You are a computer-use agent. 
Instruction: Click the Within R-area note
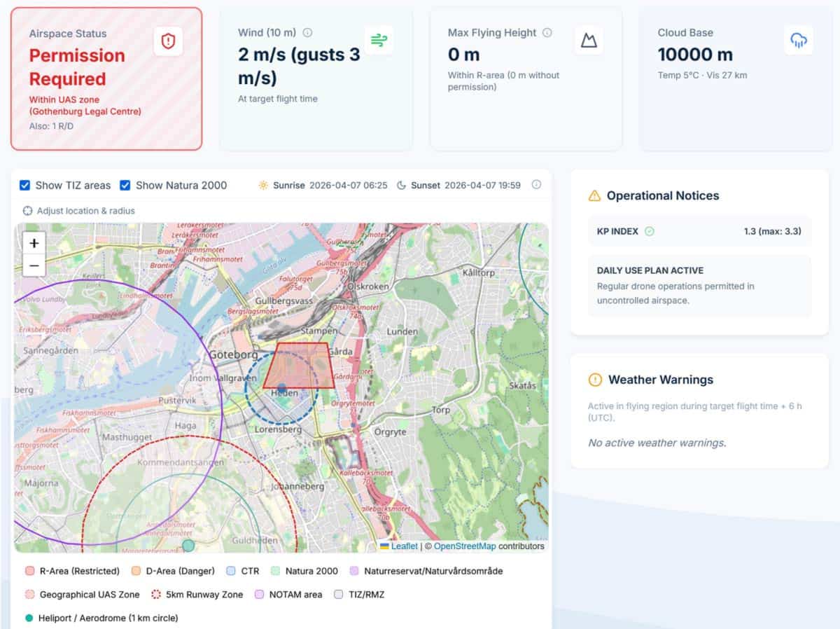click(504, 81)
